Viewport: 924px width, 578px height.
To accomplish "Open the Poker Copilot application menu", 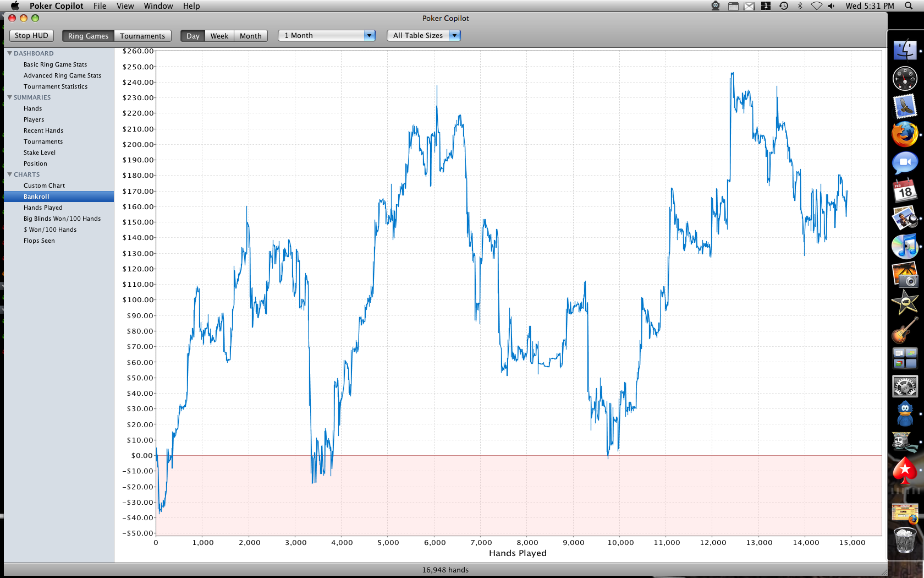I will [57, 6].
